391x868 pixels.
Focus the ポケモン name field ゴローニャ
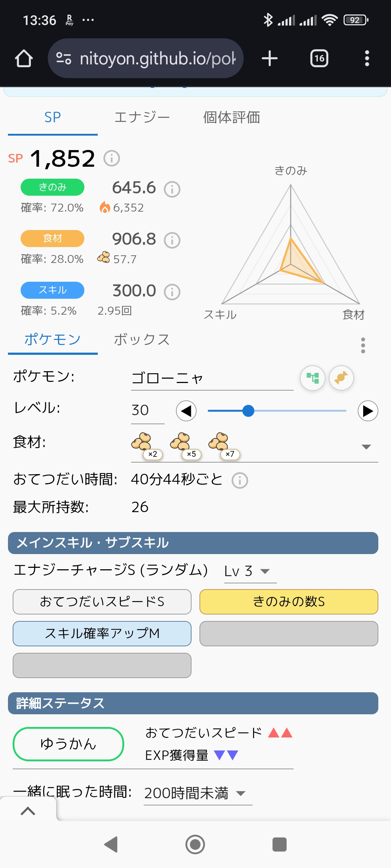(212, 378)
